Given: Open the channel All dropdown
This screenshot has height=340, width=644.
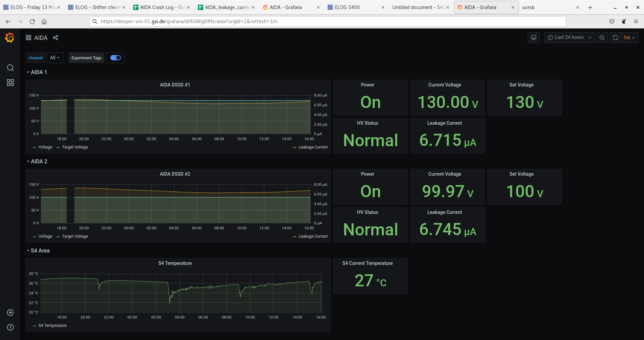Looking at the screenshot, I should tap(55, 58).
